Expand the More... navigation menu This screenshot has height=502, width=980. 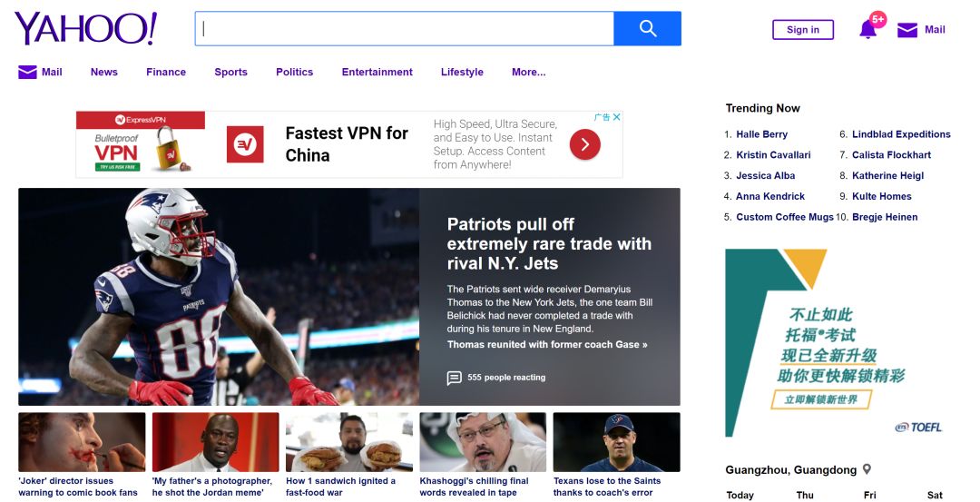click(x=528, y=73)
